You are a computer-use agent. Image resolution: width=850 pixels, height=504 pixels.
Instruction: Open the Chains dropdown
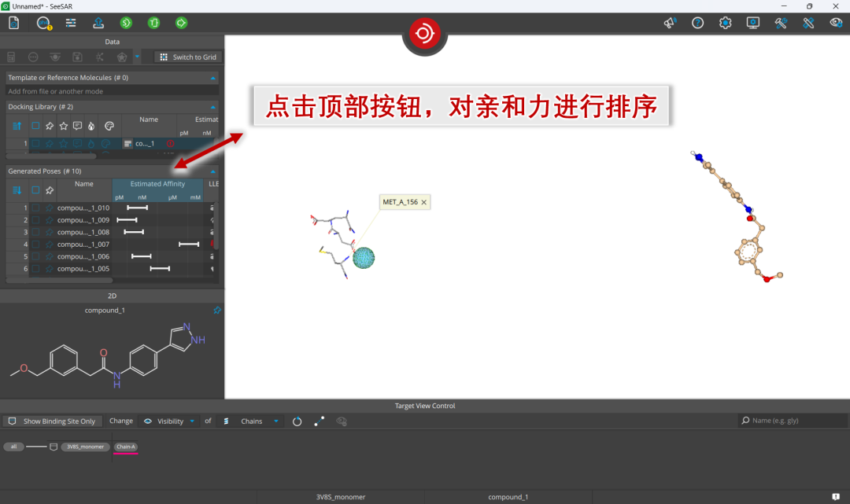251,421
